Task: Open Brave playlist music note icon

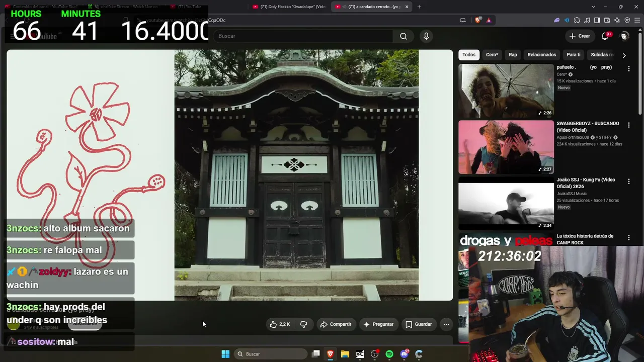Action: pyautogui.click(x=587, y=20)
